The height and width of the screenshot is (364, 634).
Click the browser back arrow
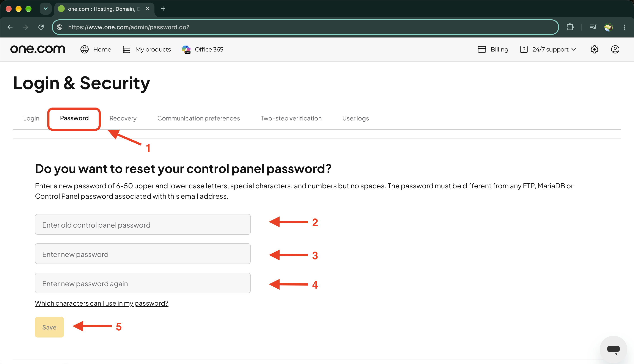coord(10,27)
